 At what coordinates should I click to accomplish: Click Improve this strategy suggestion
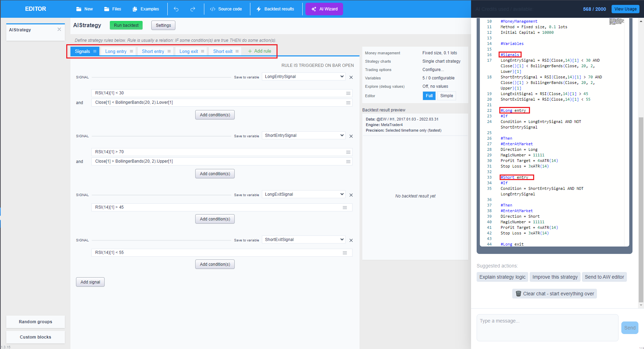[555, 277]
